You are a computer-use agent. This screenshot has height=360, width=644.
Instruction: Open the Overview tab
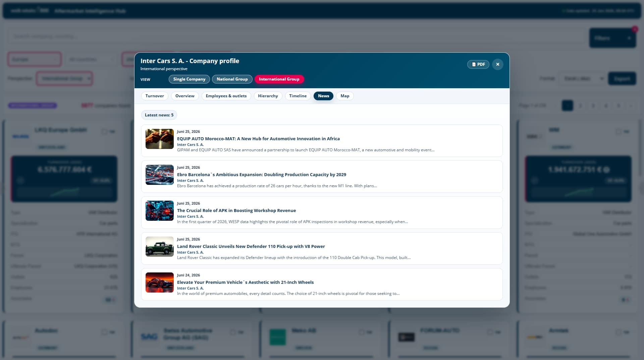point(185,96)
